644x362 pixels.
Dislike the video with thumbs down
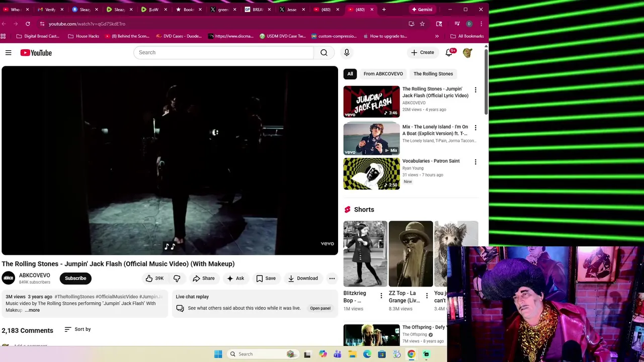click(x=177, y=278)
